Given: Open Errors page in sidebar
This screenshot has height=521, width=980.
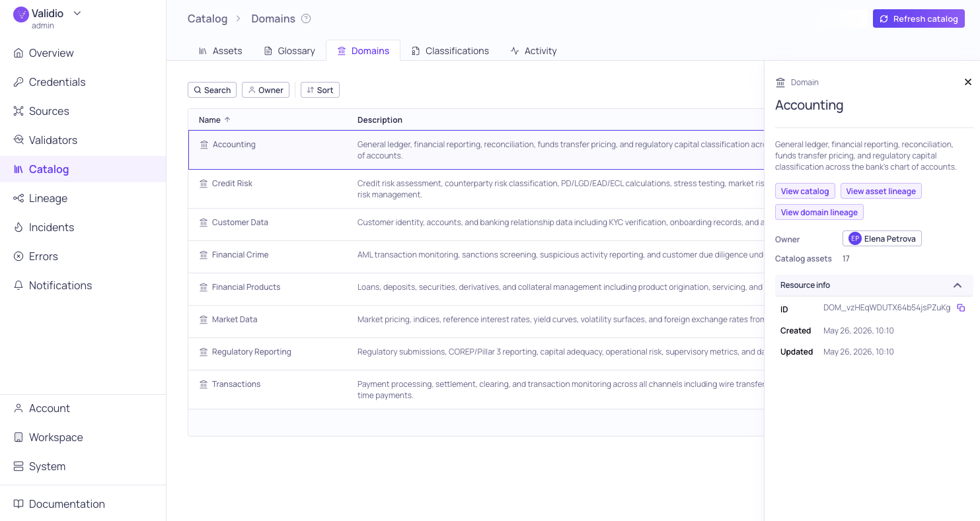Looking at the screenshot, I should point(83,256).
